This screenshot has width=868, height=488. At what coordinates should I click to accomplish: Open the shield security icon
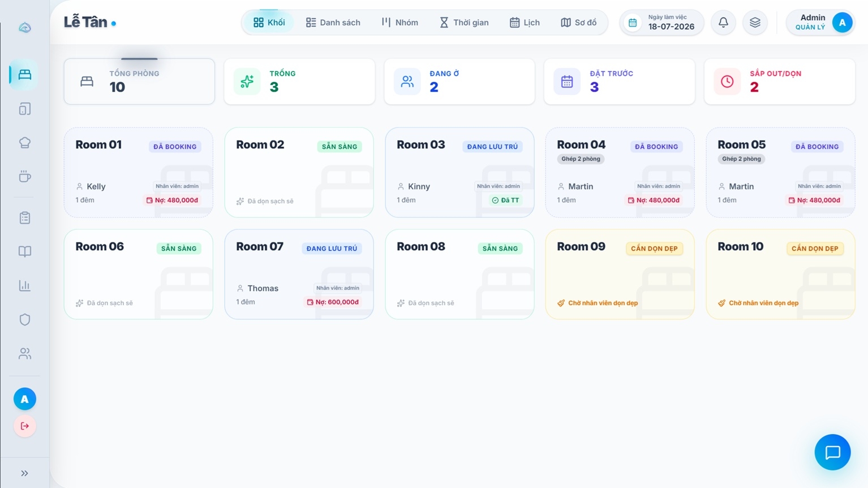point(25,319)
